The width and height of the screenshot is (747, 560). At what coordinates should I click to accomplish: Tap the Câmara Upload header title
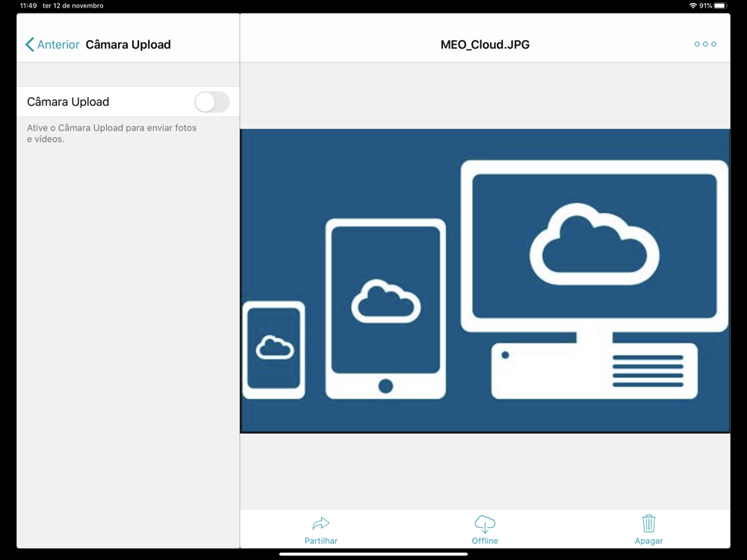[x=128, y=44]
